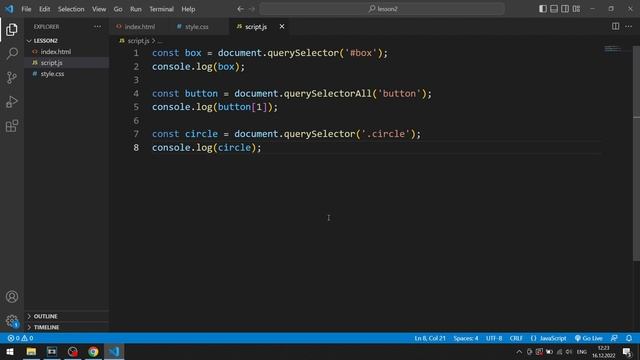
Task: Toggle primary sidebar layout icon
Action: click(542, 9)
